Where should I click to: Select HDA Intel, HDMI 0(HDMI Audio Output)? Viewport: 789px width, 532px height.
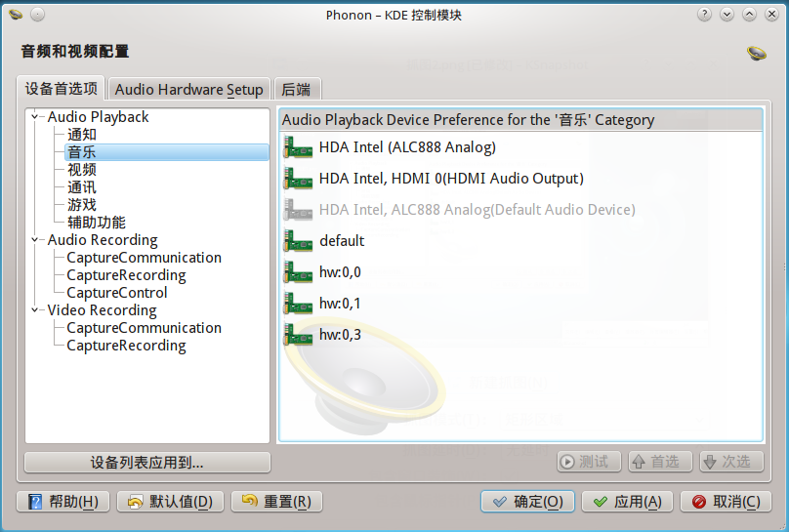coord(451,179)
